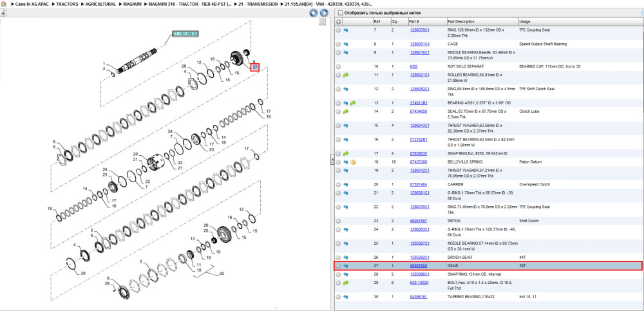Click the pin panel icon above diagram
This screenshot has width=644, height=311.
[x=3, y=13]
